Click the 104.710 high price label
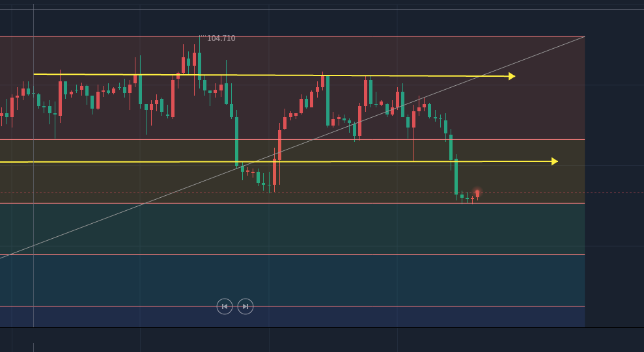The image size is (644, 352). click(221, 38)
